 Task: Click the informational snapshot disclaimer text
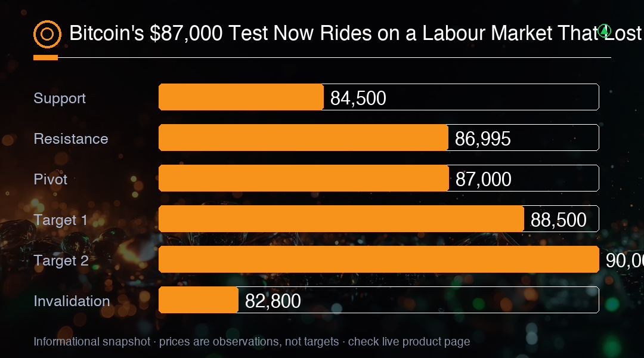(x=252, y=341)
